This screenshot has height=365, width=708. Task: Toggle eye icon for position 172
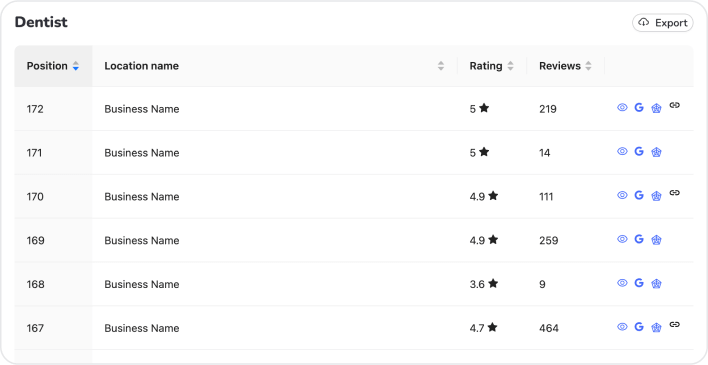pos(622,108)
